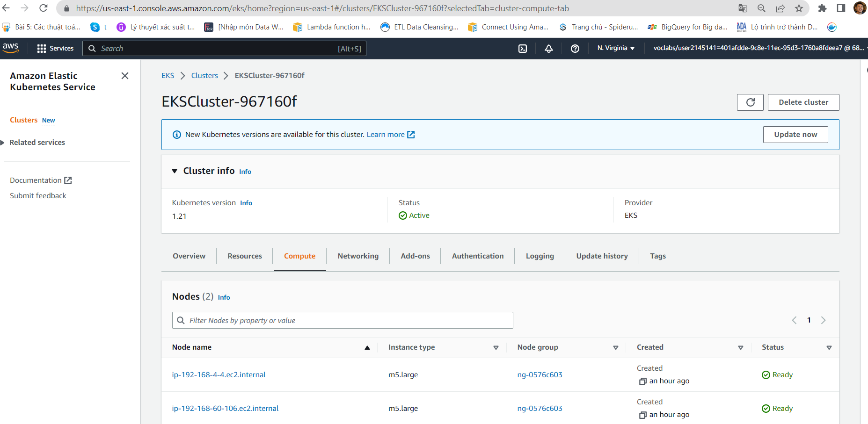Viewport: 868px width, 424px height.
Task: Click the browser forward arrow
Action: click(x=25, y=8)
